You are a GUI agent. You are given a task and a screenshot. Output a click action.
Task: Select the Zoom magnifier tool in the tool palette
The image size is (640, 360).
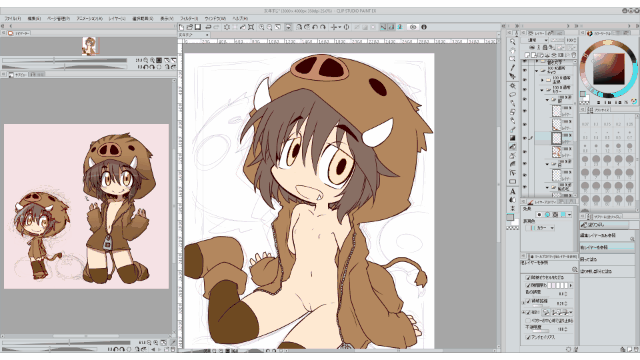pos(513,42)
